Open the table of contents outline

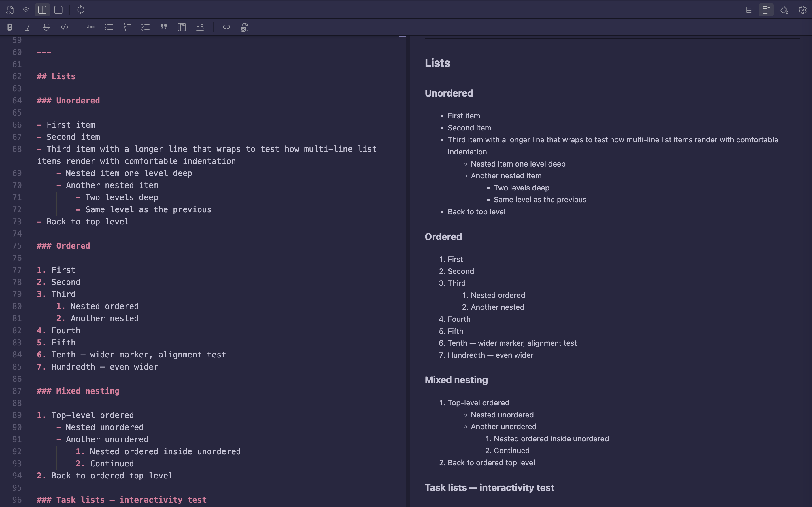coord(748,10)
